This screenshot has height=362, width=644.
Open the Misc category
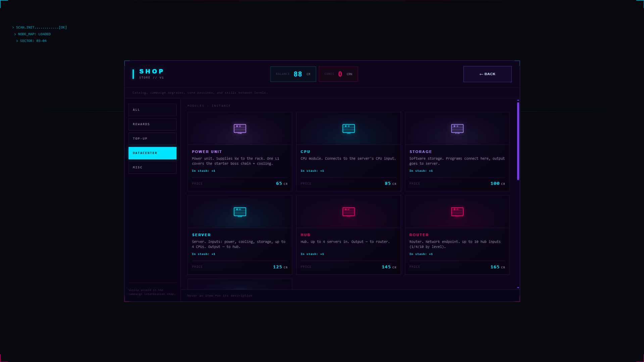152,167
